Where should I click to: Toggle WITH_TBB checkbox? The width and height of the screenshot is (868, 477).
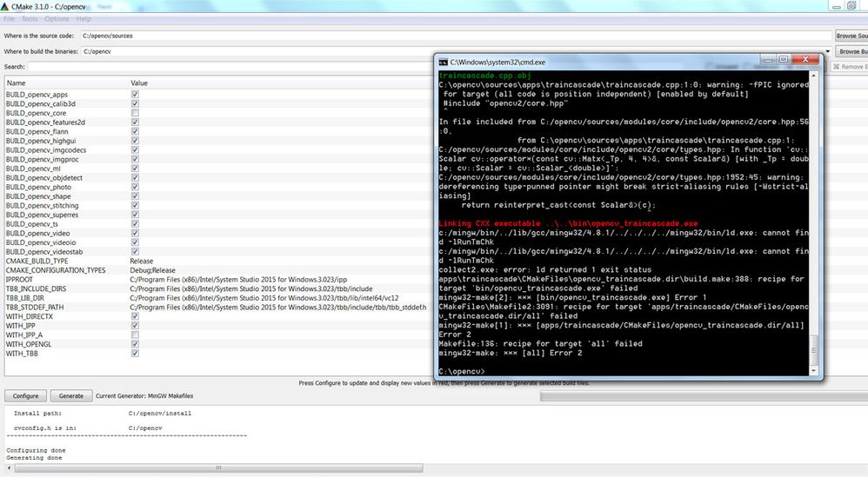point(135,354)
